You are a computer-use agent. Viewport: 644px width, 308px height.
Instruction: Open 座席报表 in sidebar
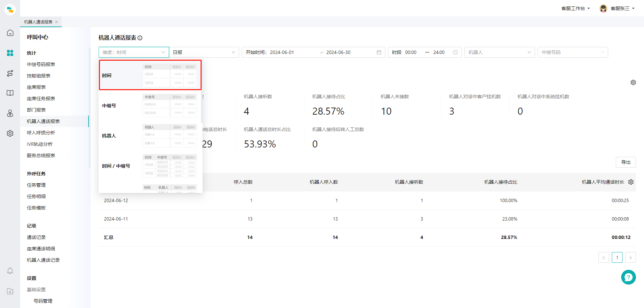36,87
